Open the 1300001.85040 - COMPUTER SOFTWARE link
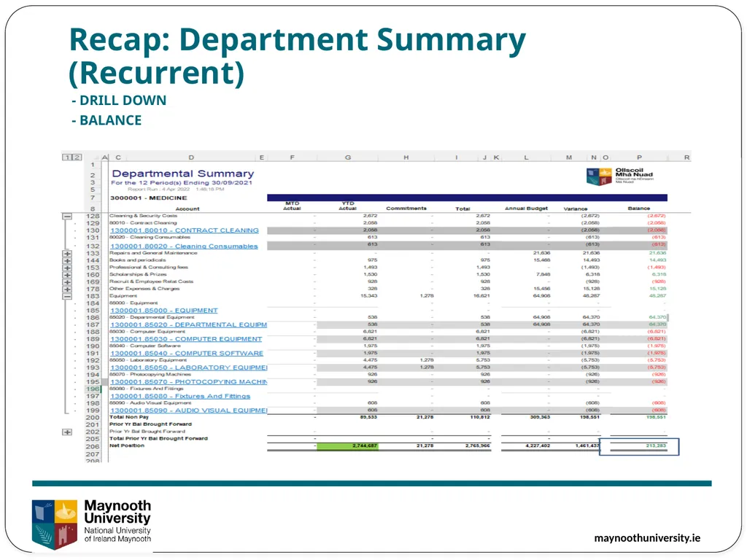Image resolution: width=747 pixels, height=560 pixels. click(x=187, y=354)
